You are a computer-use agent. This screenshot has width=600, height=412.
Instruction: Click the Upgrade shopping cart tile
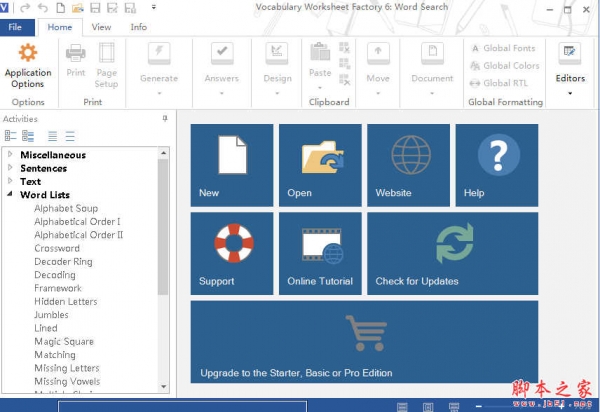click(364, 342)
